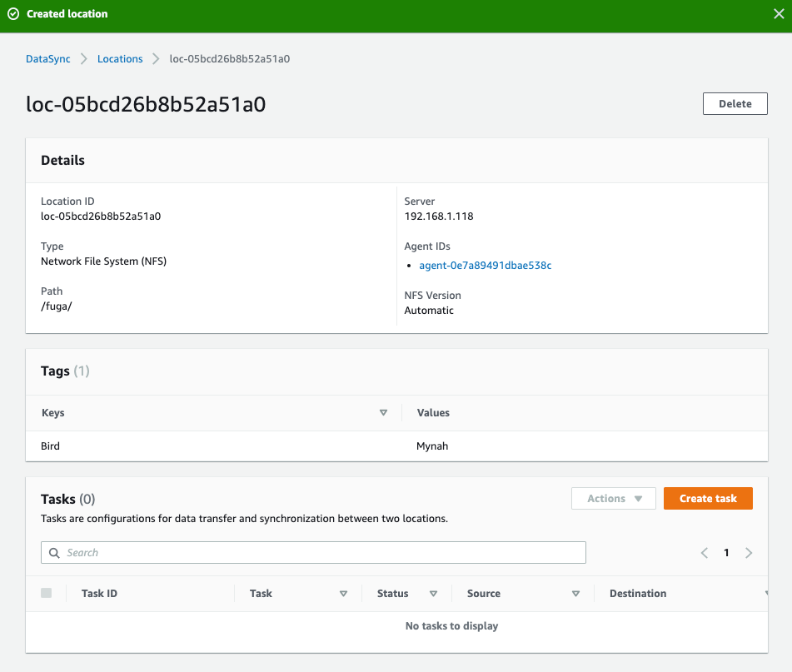The image size is (792, 672).
Task: Open the Task column filter dropdown
Action: [343, 593]
